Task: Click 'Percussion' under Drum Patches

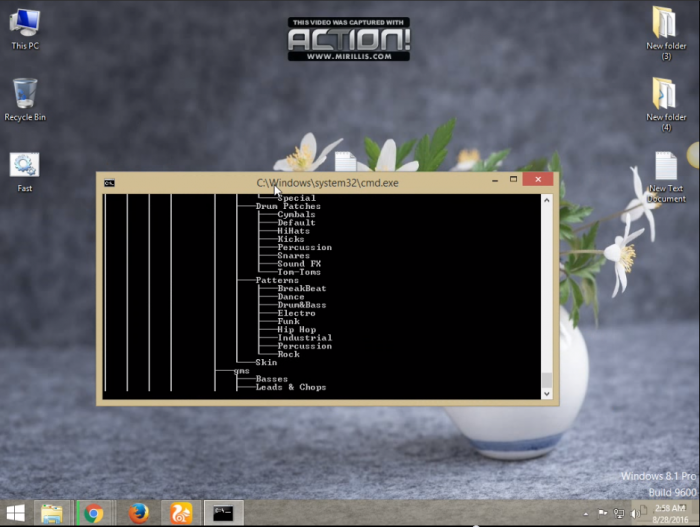Action: pos(304,247)
